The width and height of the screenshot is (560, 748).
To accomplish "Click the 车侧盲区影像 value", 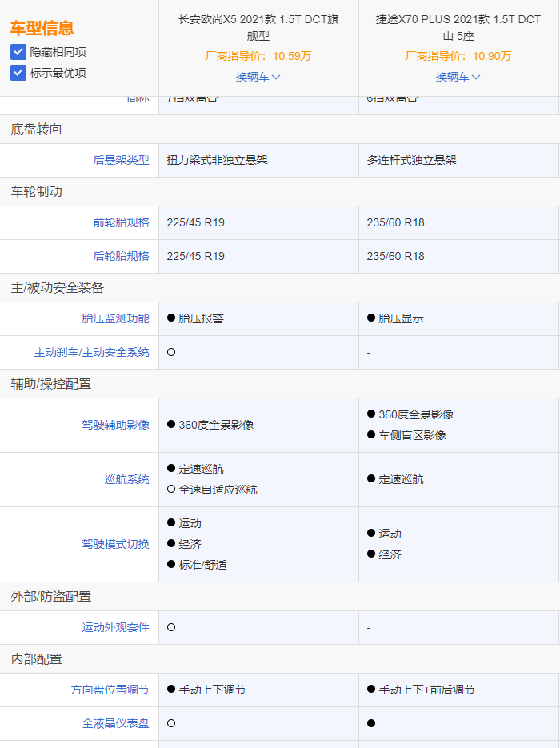I will click(x=412, y=435).
